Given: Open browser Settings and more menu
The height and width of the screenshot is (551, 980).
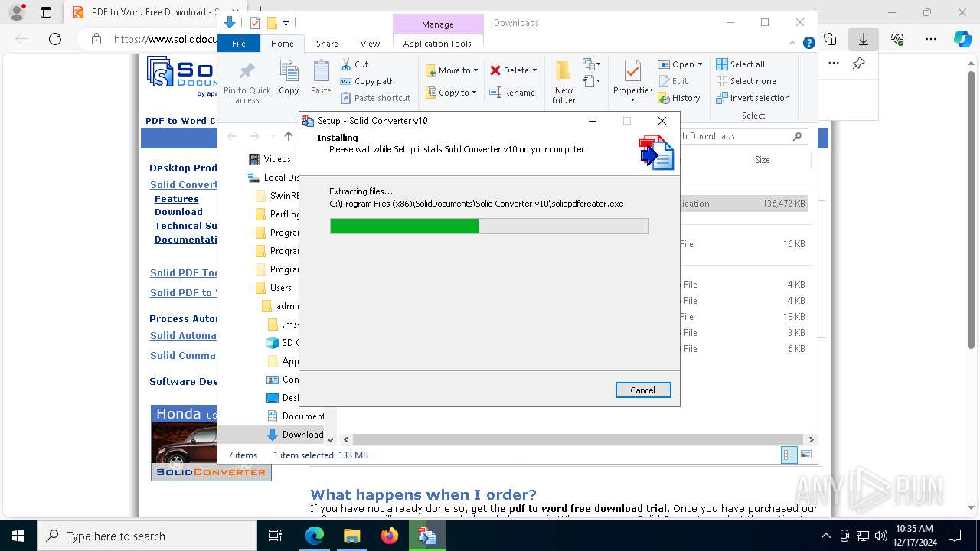Looking at the screenshot, I should 931,38.
